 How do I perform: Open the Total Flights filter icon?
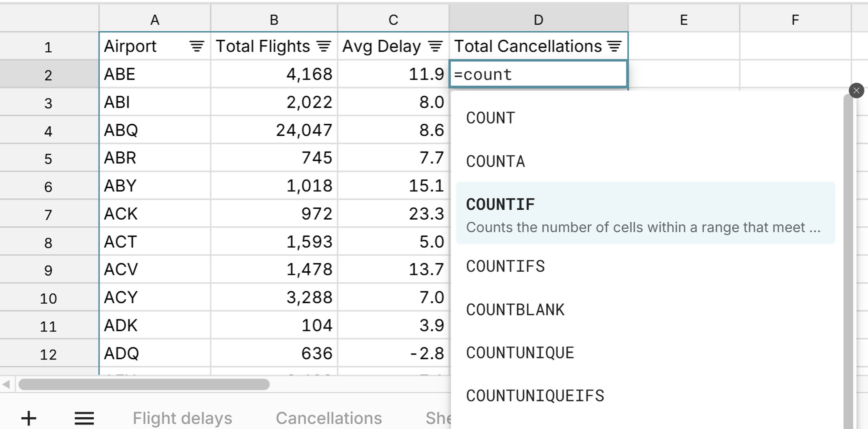(324, 46)
